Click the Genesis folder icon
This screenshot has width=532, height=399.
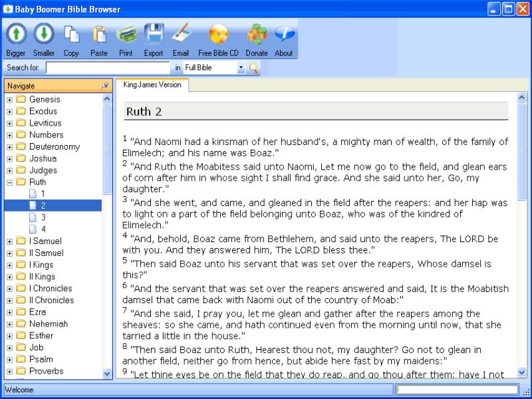pos(21,99)
